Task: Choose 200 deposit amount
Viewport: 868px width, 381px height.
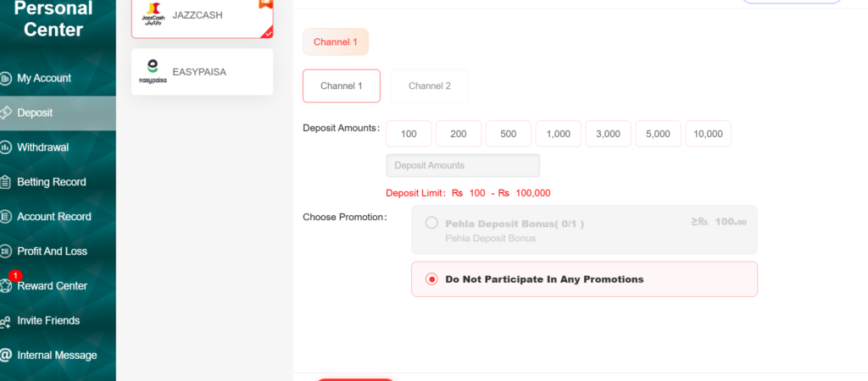Action: 459,134
